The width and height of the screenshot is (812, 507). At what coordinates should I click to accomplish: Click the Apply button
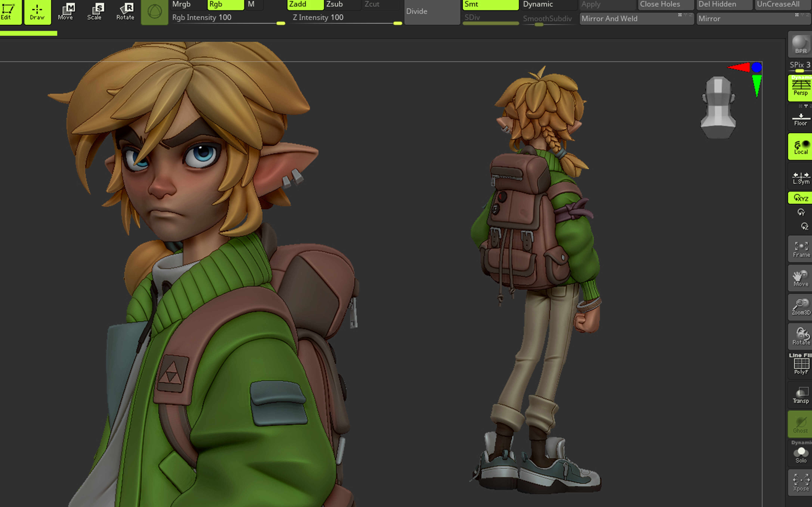pyautogui.click(x=607, y=5)
